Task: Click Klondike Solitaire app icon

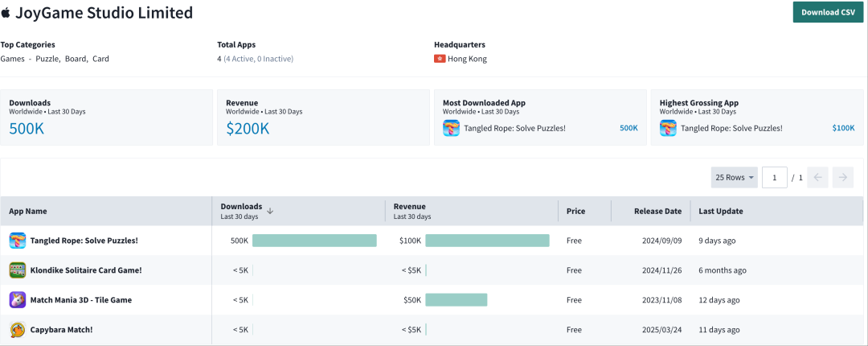Action: coord(18,270)
